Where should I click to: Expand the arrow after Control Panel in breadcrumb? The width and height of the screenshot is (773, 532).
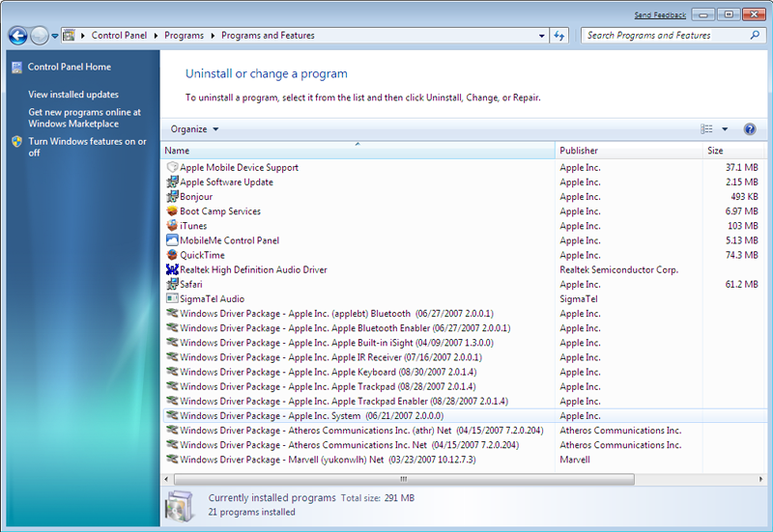(156, 36)
